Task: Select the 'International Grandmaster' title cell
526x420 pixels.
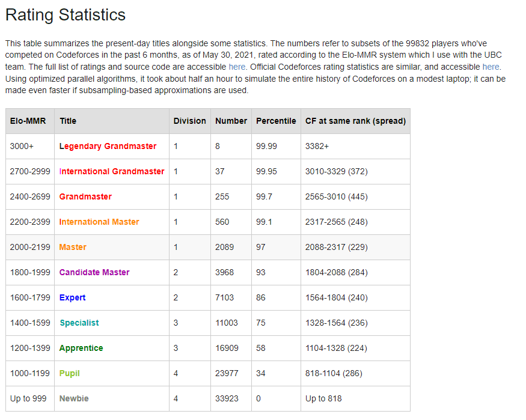Action: point(112,171)
